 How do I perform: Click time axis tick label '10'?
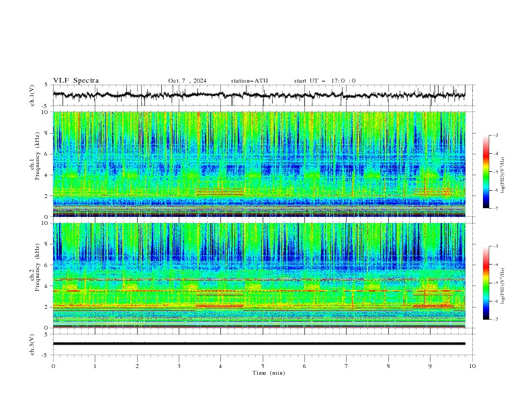click(x=472, y=366)
